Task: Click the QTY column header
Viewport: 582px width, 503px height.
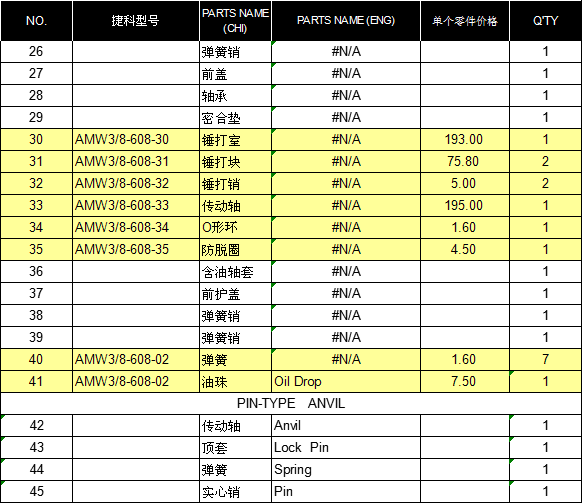Action: coord(546,20)
